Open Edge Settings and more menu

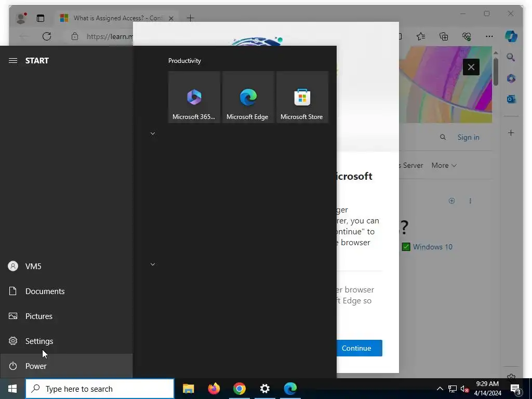click(x=489, y=36)
